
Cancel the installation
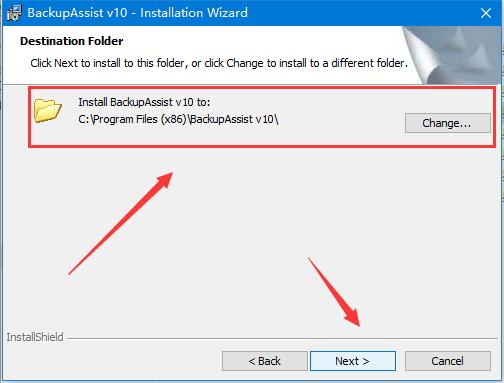pyautogui.click(x=448, y=361)
